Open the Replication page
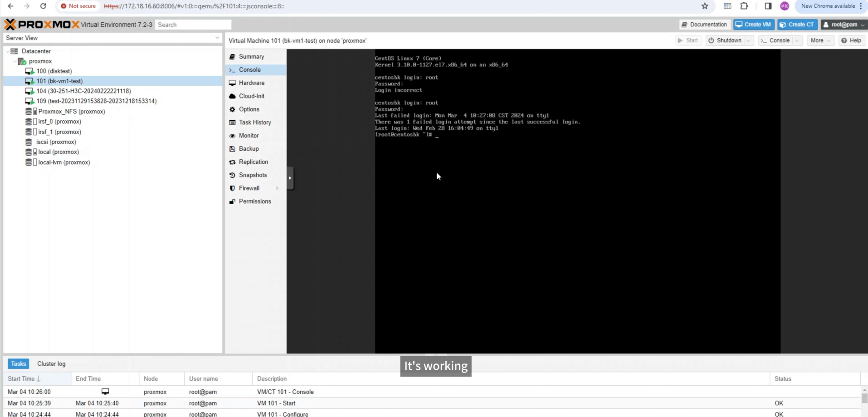This screenshot has height=417, width=868. (x=255, y=162)
